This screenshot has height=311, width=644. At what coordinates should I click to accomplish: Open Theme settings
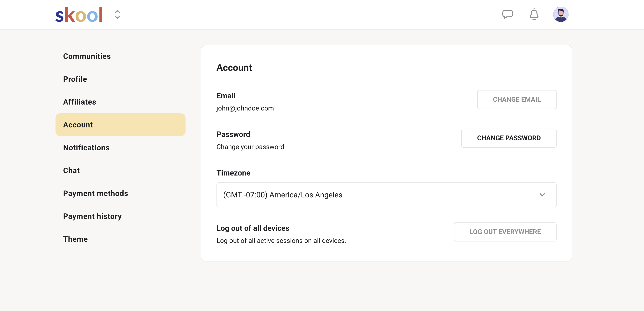[x=75, y=239]
